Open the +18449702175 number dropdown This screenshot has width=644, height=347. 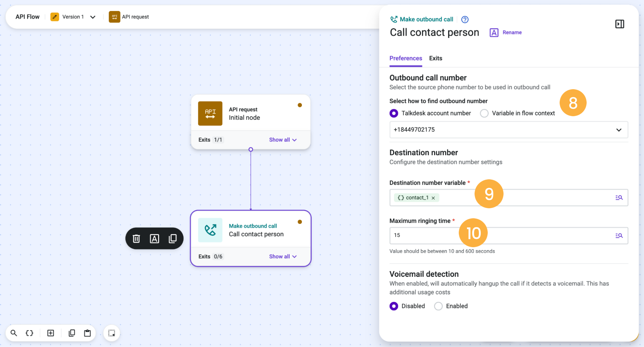tap(509, 130)
